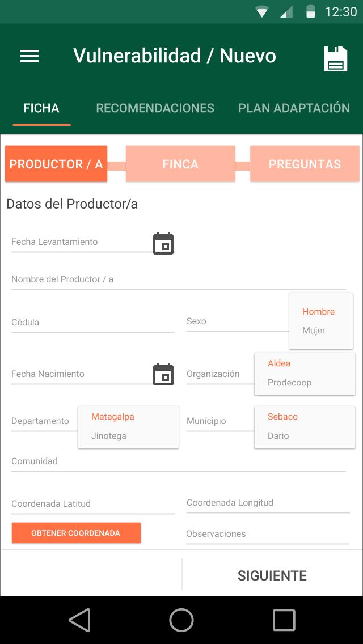Go to the Finca step
363x644 pixels.
point(180,164)
